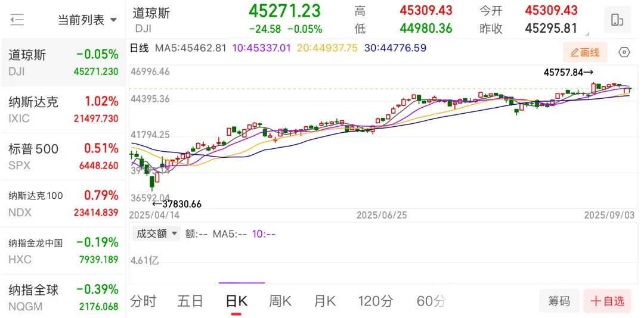Click the 道琼斯 title in header

151,13
